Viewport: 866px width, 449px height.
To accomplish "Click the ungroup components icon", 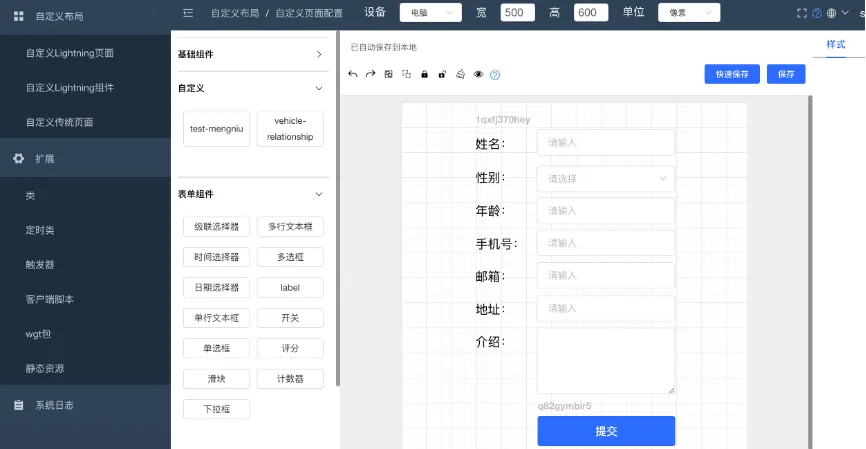I will click(406, 74).
